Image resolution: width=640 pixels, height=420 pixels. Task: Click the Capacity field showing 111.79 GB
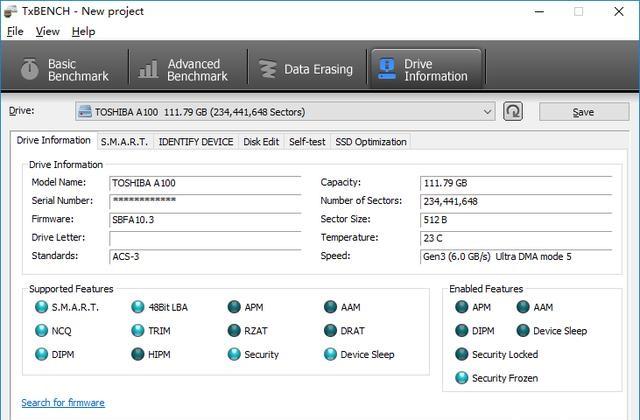(x=516, y=183)
